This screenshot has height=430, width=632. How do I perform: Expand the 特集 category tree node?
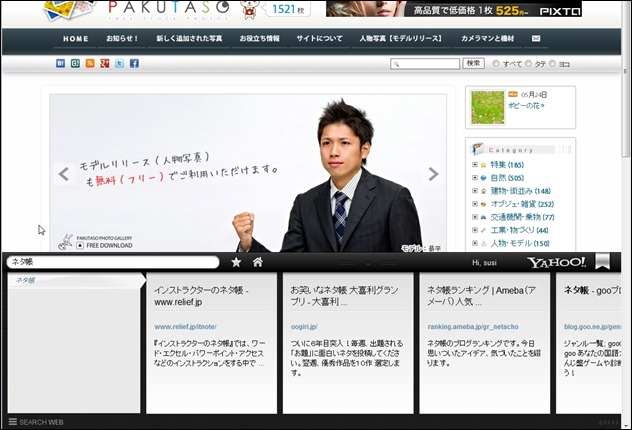475,165
